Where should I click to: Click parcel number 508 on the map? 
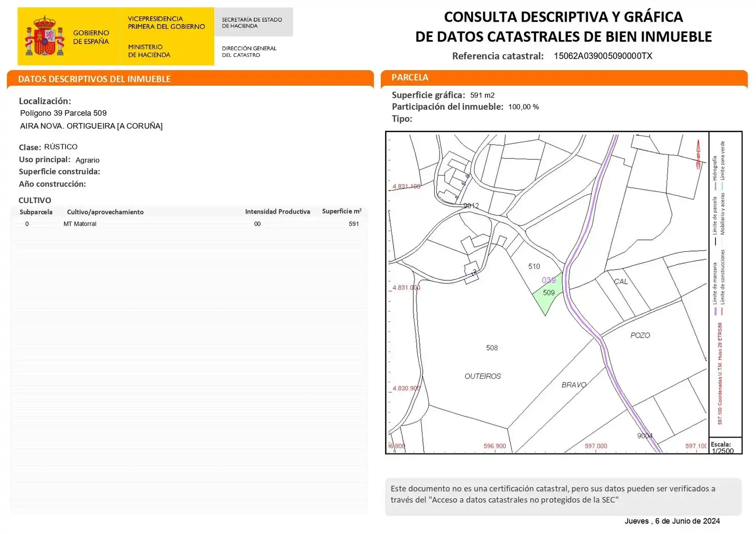pos(492,348)
